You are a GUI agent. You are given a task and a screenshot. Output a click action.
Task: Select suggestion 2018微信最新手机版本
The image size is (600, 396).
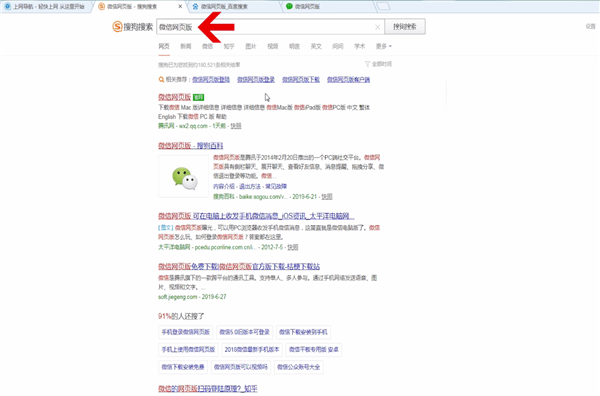[x=252, y=350]
